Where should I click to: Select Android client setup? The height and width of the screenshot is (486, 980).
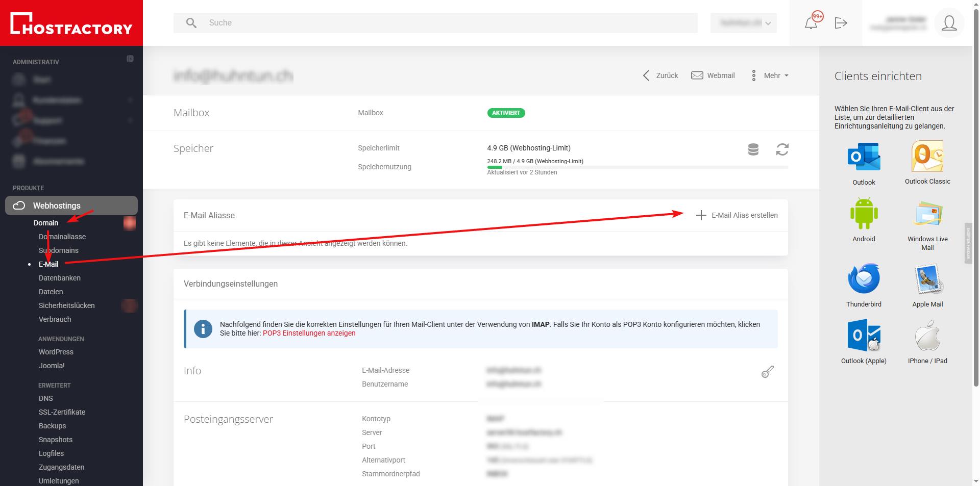point(864,219)
